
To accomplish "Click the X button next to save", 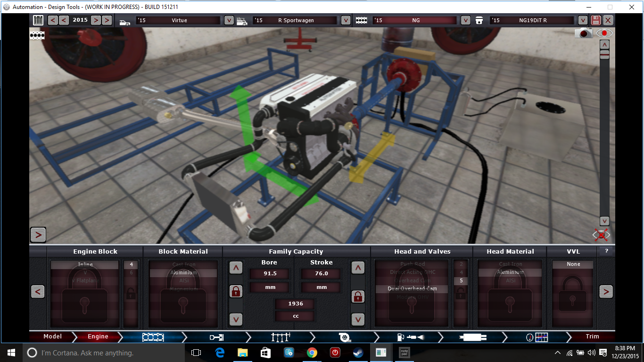I will [x=608, y=20].
